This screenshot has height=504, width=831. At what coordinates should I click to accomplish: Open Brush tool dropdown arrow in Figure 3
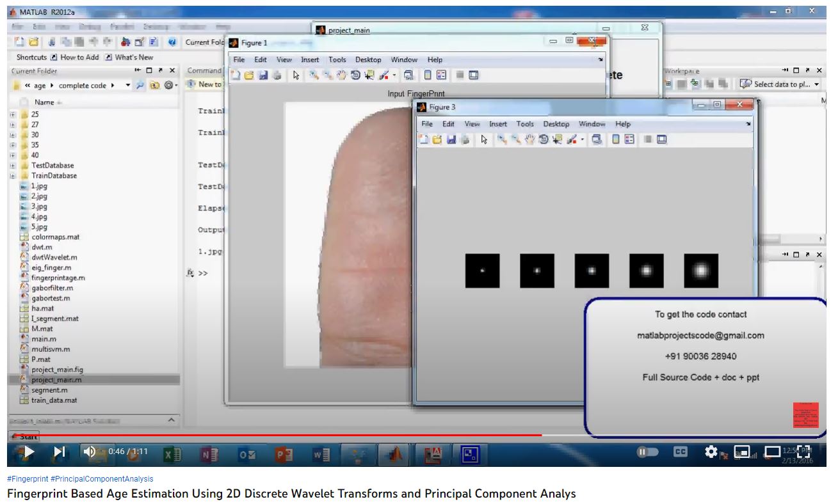pos(583,139)
